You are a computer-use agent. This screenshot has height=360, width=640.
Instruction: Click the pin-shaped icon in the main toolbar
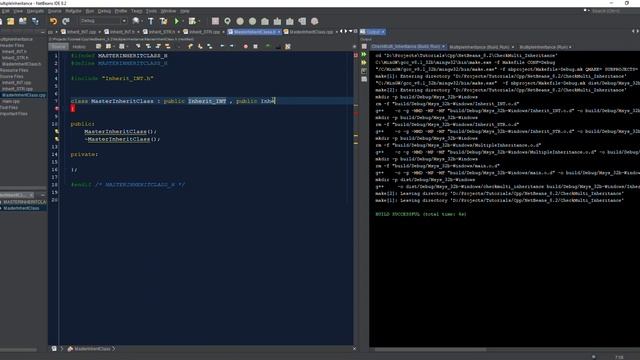tap(227, 21)
